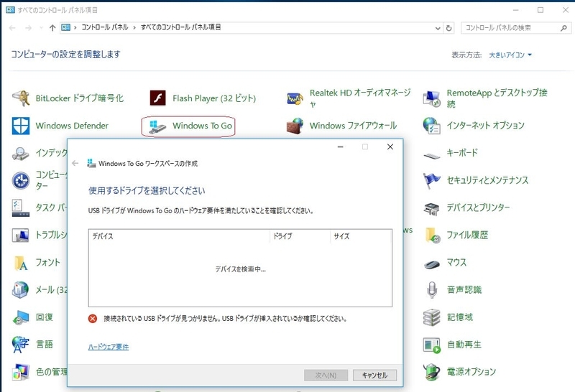Maximize the control panel window
The height and width of the screenshot is (392, 575).
point(540,10)
